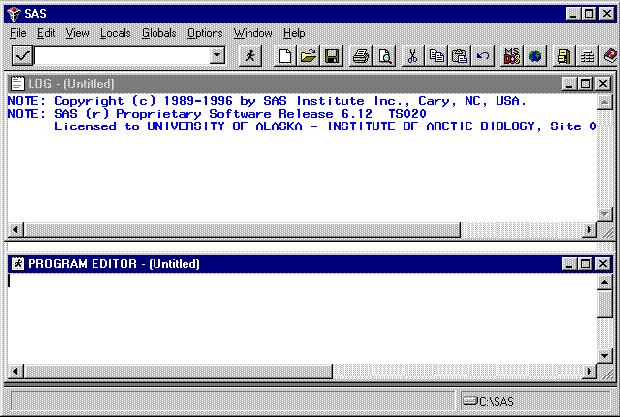620x417 pixels.
Task: Open the Locals menu
Action: [115, 33]
